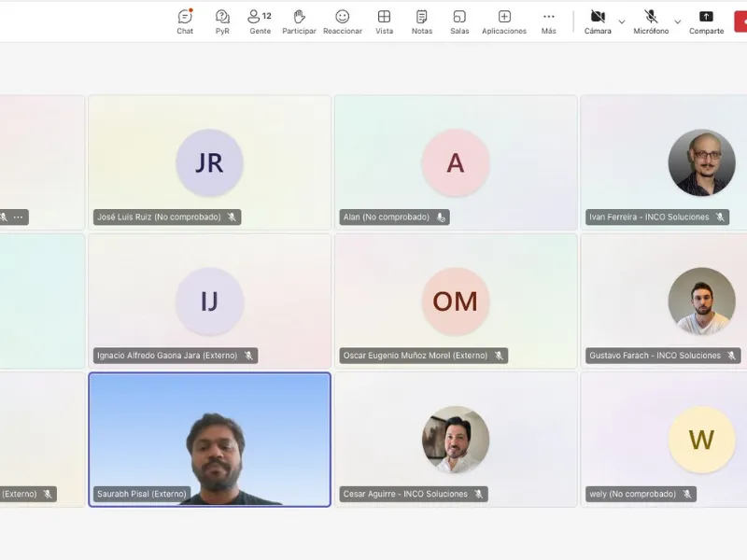Click Ivan Ferreira's profile picture

coord(701,162)
